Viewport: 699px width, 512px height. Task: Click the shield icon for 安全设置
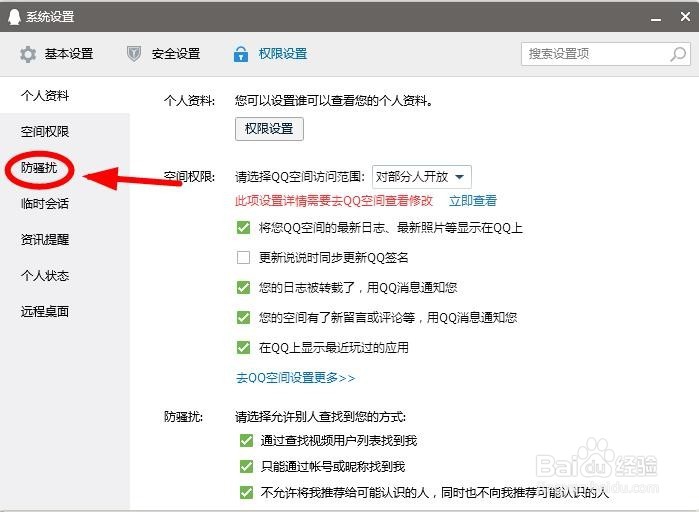pos(134,54)
